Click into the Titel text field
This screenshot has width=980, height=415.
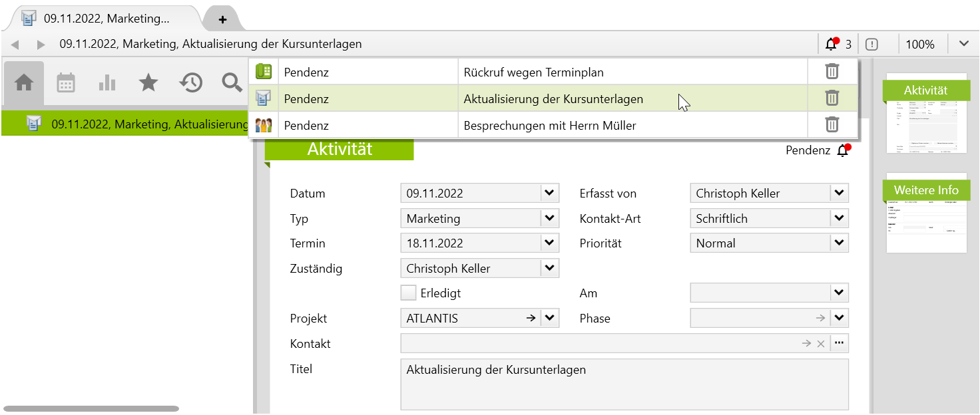click(624, 384)
